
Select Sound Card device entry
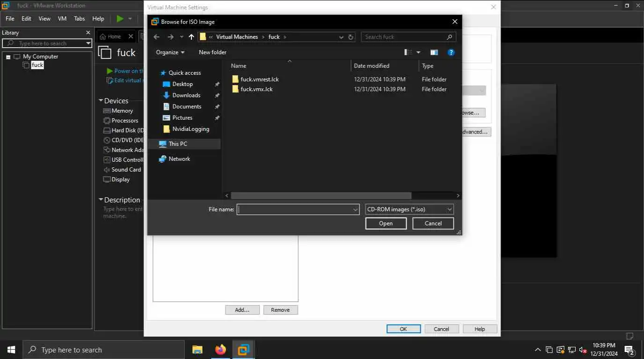click(x=122, y=170)
